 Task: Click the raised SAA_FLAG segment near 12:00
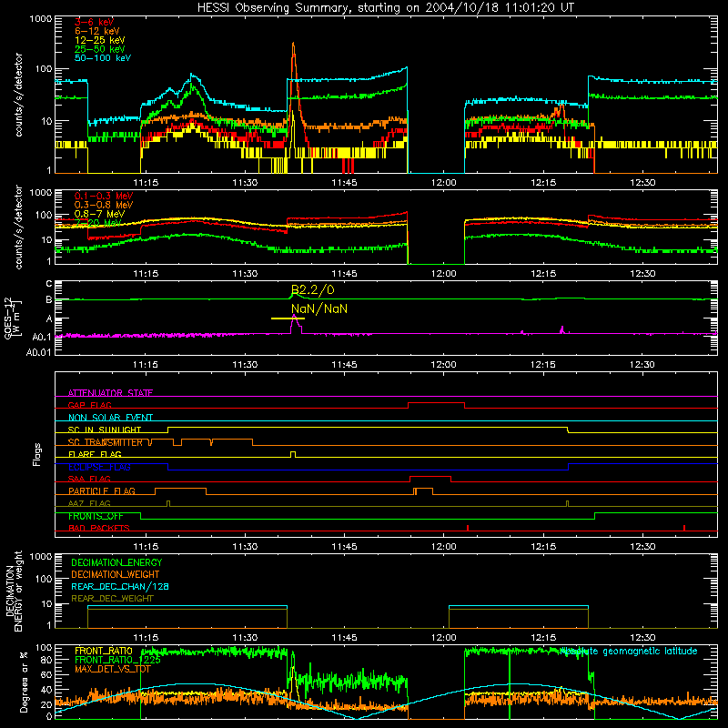[430, 476]
